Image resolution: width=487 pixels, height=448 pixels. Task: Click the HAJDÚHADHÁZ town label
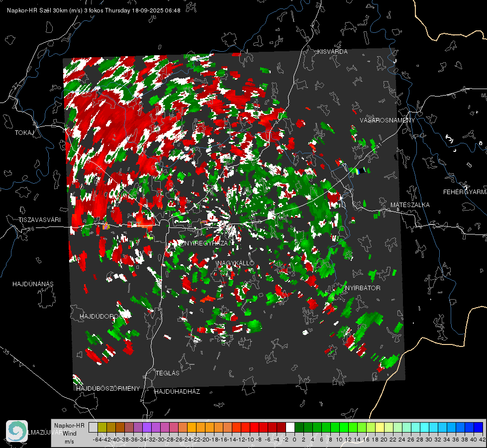point(177,391)
